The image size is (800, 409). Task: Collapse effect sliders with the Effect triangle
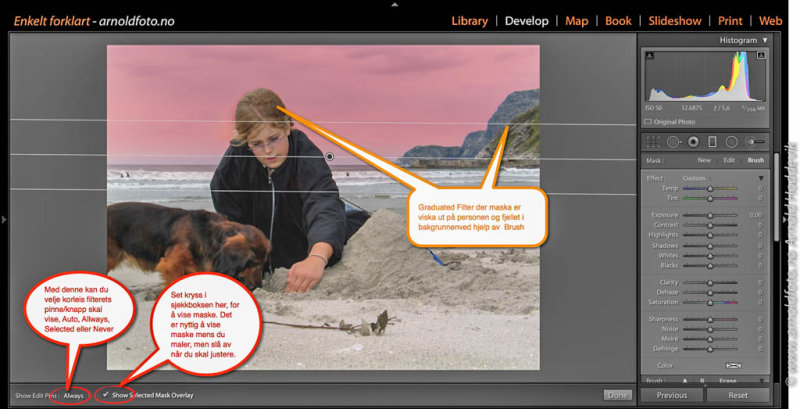761,178
